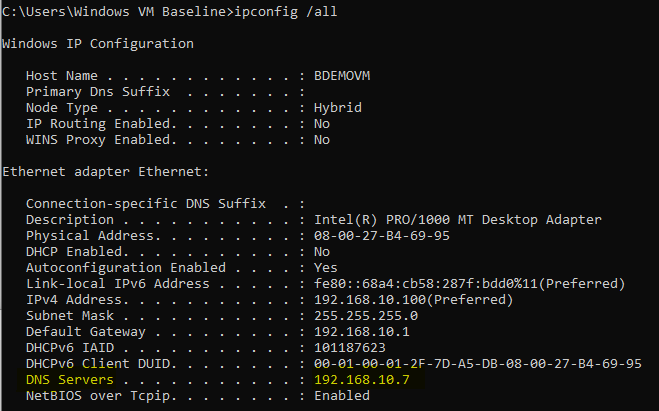This screenshot has width=659, height=411.
Task: Select physical address 08-00-27-B4-69-95
Action: tap(382, 236)
